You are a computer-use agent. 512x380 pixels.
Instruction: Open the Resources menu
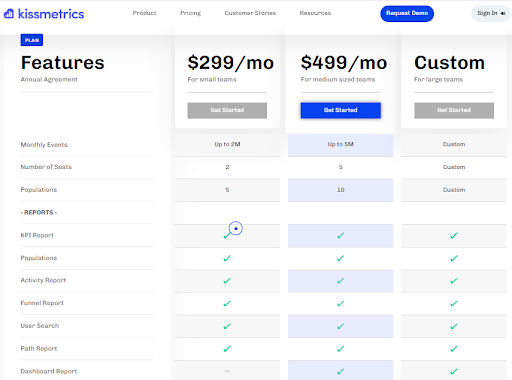tap(315, 13)
